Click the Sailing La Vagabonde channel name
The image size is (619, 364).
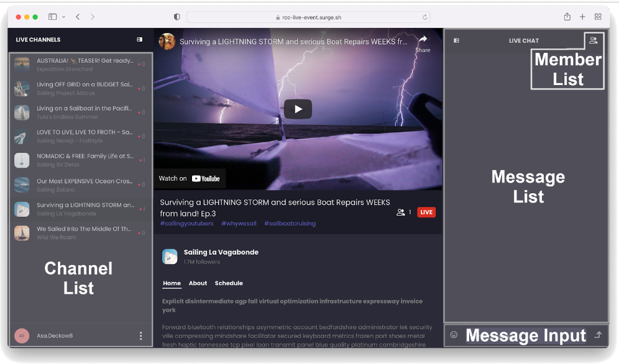tap(221, 252)
